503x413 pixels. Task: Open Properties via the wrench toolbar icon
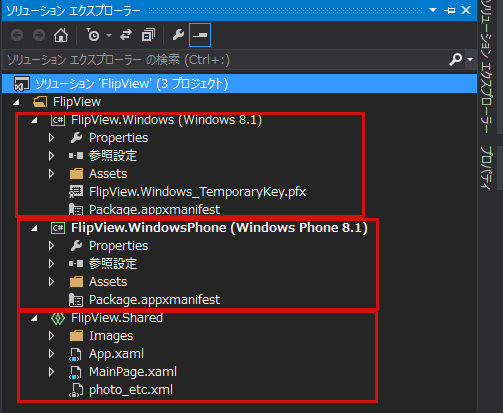pyautogui.click(x=178, y=35)
